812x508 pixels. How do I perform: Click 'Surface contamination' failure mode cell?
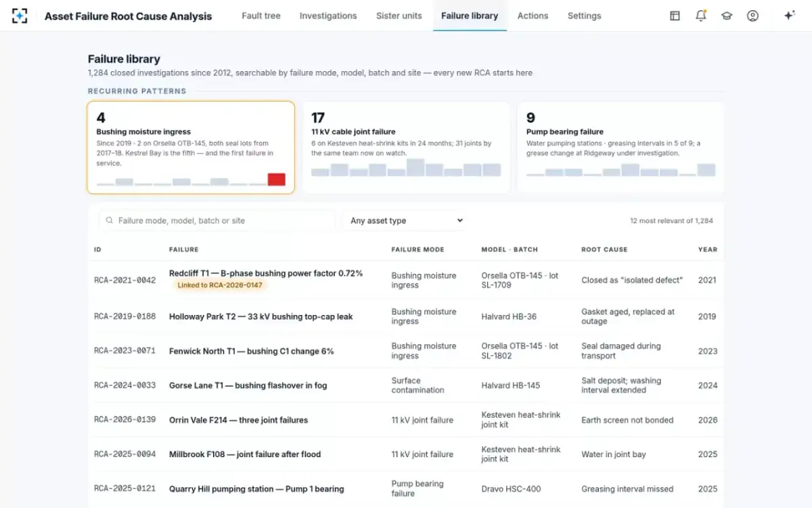coord(418,385)
